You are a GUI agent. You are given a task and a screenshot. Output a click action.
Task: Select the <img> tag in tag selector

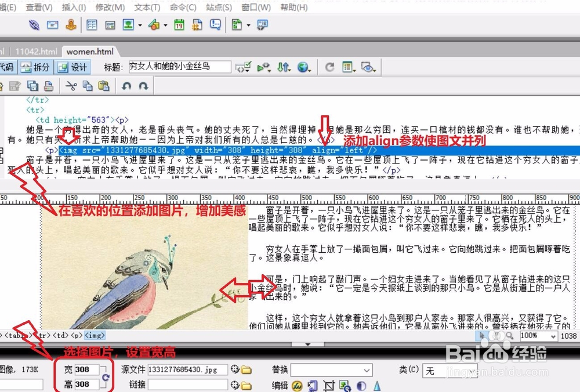point(95,335)
